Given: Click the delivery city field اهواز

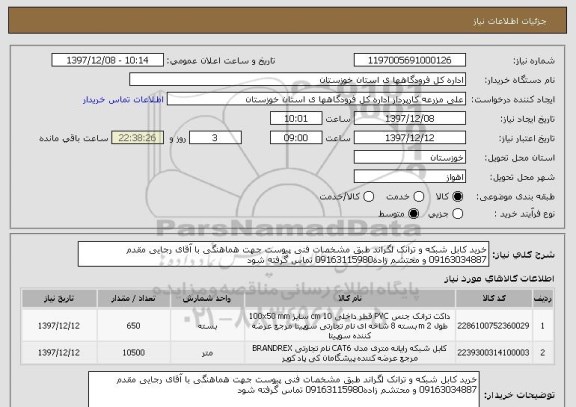Looking at the screenshot, I should [x=410, y=177].
